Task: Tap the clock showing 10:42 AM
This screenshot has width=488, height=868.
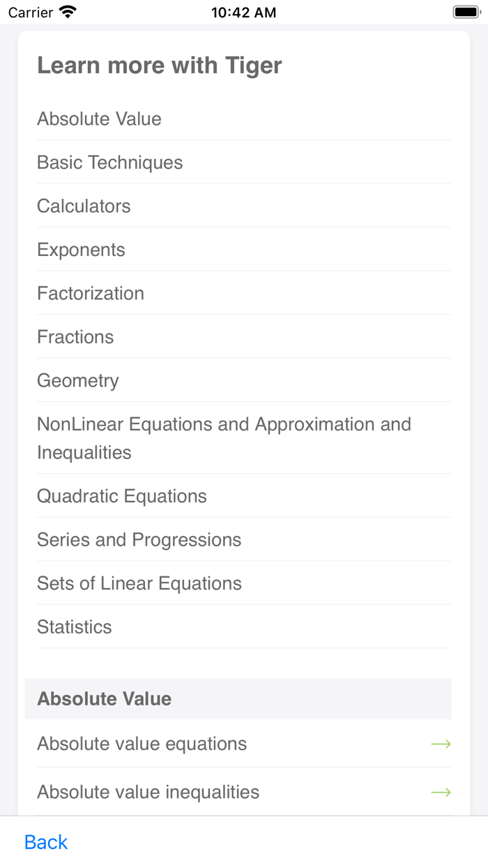Action: pyautogui.click(x=243, y=11)
